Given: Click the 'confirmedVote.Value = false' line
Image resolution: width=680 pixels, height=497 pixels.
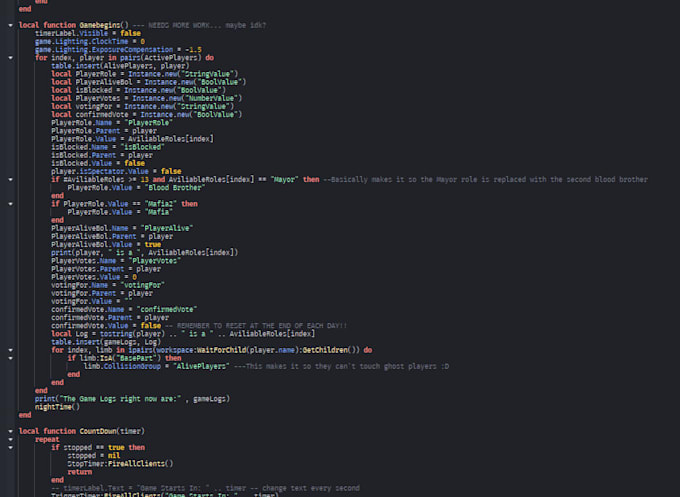Looking at the screenshot, I should [106, 326].
